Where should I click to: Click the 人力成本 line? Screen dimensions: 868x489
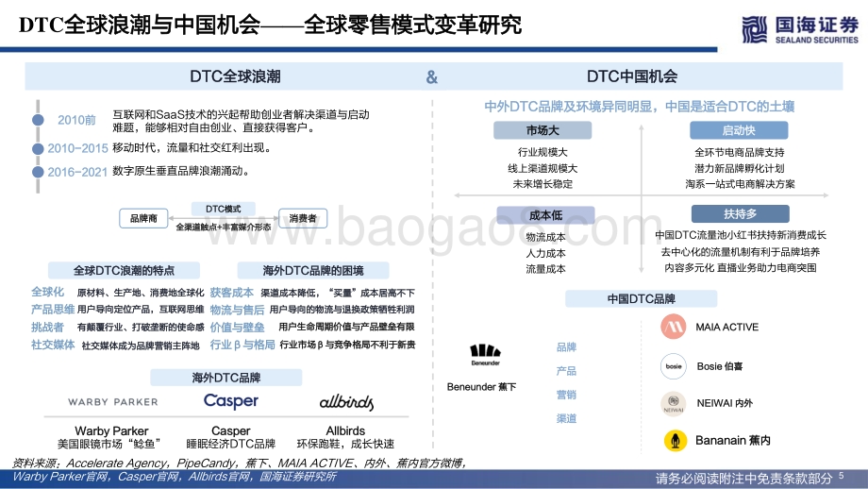tap(546, 253)
